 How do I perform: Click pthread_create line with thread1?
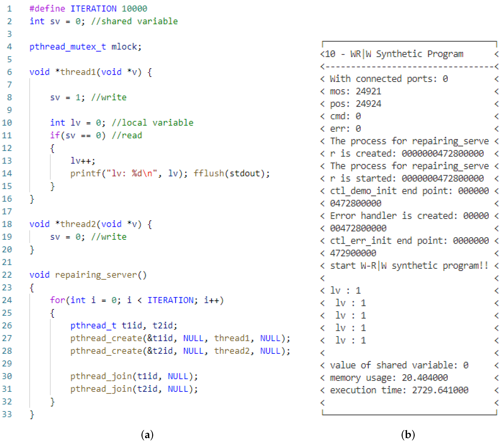[x=181, y=338]
